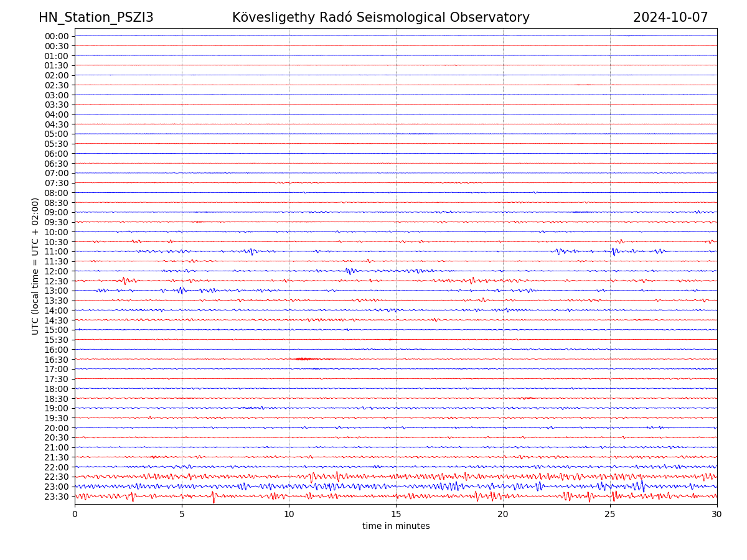Click the vertical UTC local time axis label
The width and height of the screenshot is (747, 560).
pos(36,266)
